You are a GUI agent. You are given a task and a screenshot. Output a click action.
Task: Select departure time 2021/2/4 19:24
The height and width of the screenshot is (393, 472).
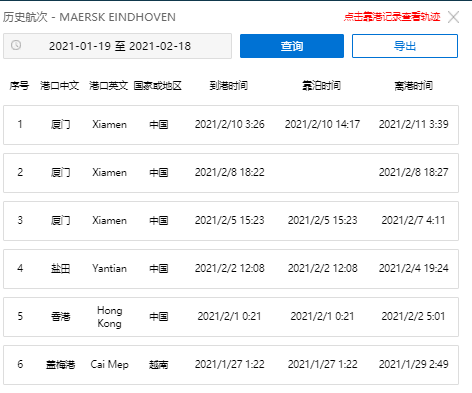pyautogui.click(x=414, y=268)
